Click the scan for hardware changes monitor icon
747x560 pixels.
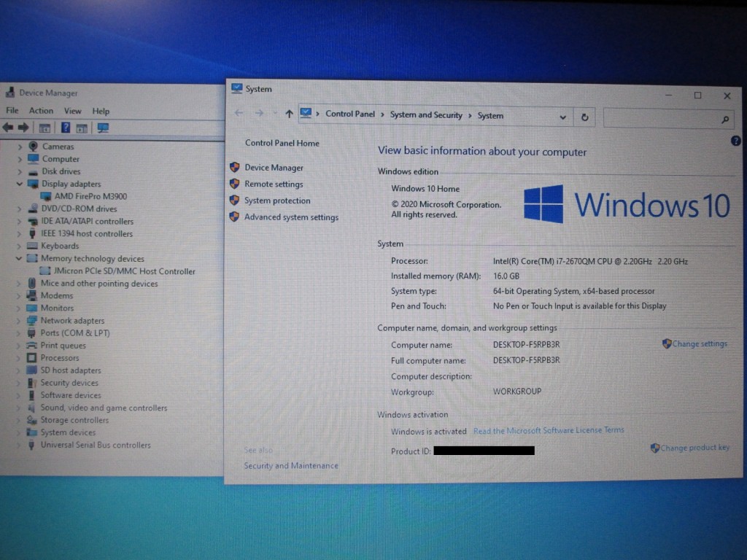[x=102, y=128]
